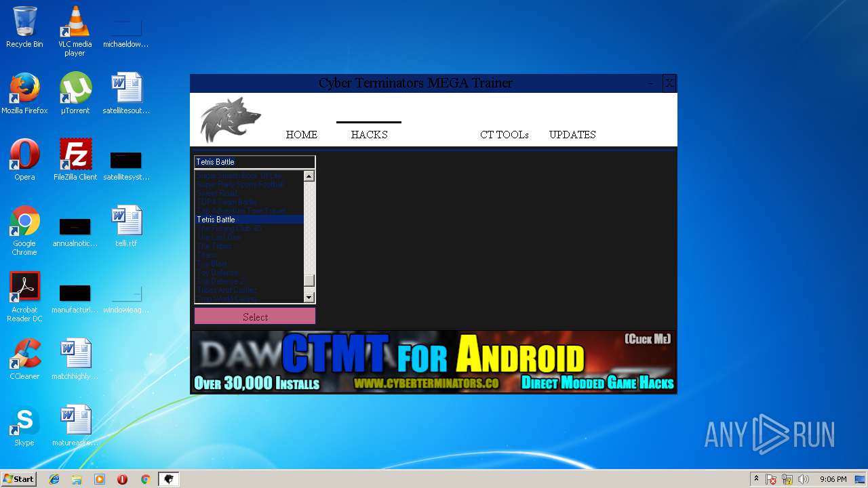Image resolution: width=868 pixels, height=488 pixels.
Task: Open matchhighly... Word document
Action: [x=75, y=359]
